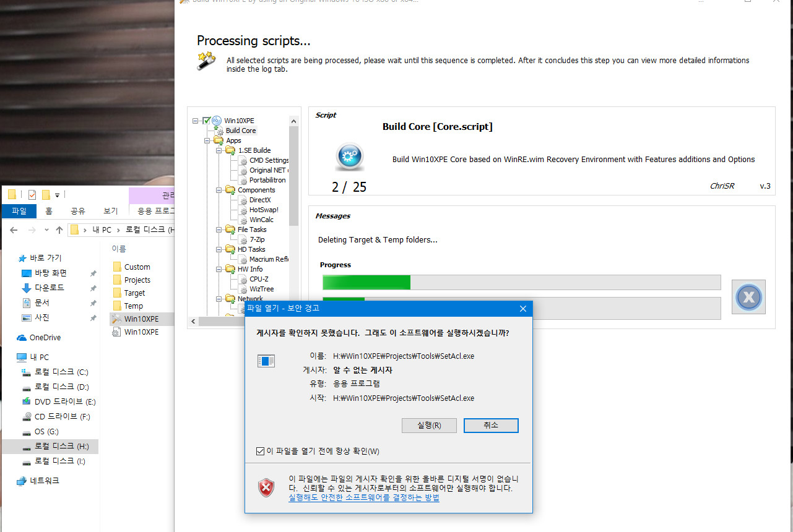Select the Custom folder in Explorer
The width and height of the screenshot is (793, 532).
coord(137,267)
